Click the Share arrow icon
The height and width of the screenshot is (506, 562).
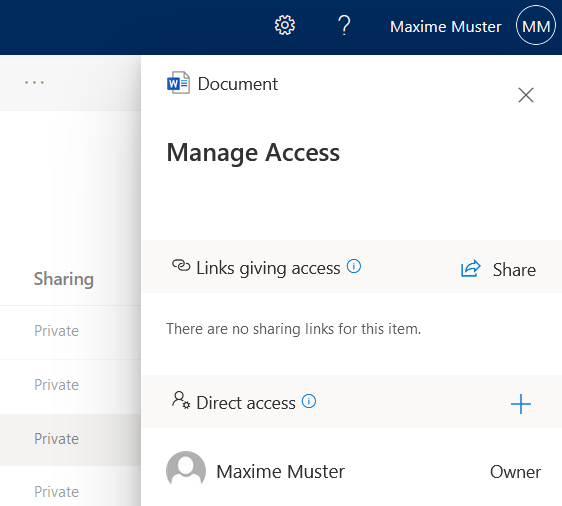[470, 269]
